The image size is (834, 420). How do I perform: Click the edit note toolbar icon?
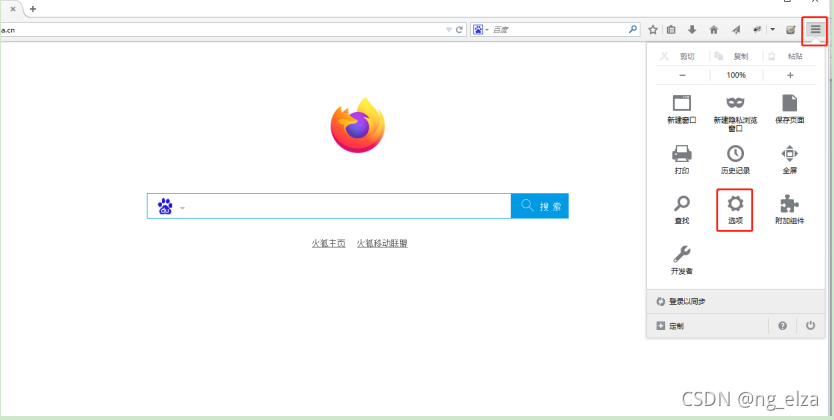(x=791, y=30)
